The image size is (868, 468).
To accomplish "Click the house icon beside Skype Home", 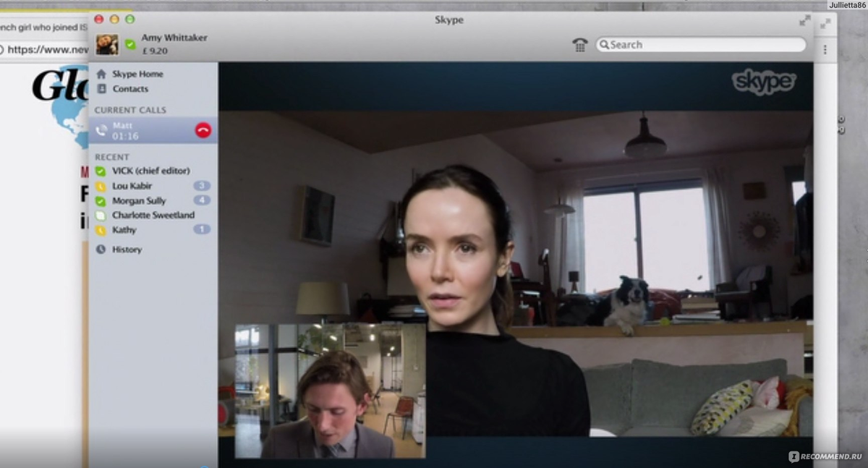I will point(101,74).
